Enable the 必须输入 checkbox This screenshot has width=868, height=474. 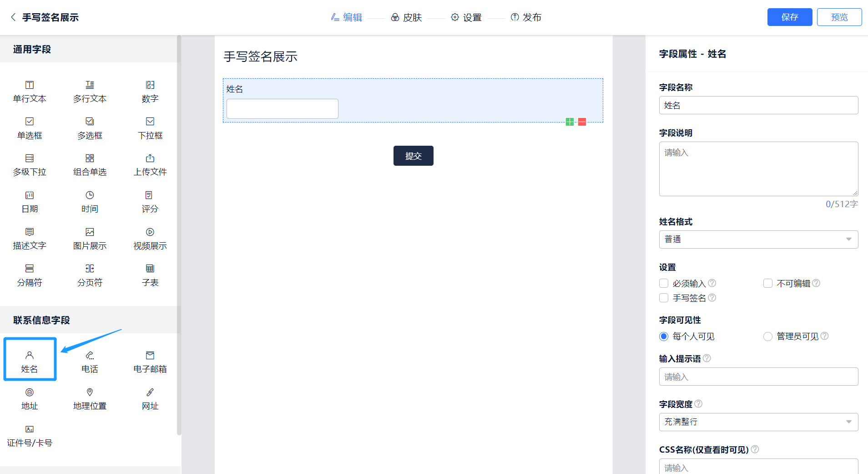(664, 283)
